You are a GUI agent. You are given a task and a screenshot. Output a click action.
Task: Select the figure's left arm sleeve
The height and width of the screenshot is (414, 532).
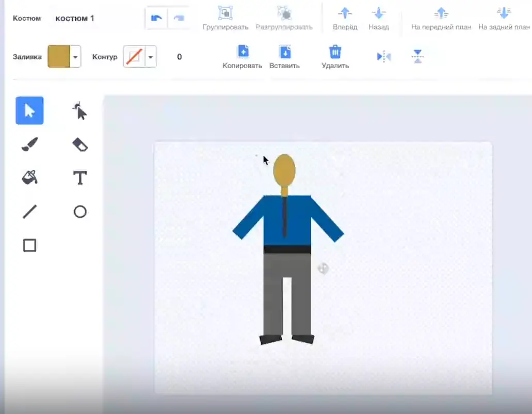[x=249, y=219]
